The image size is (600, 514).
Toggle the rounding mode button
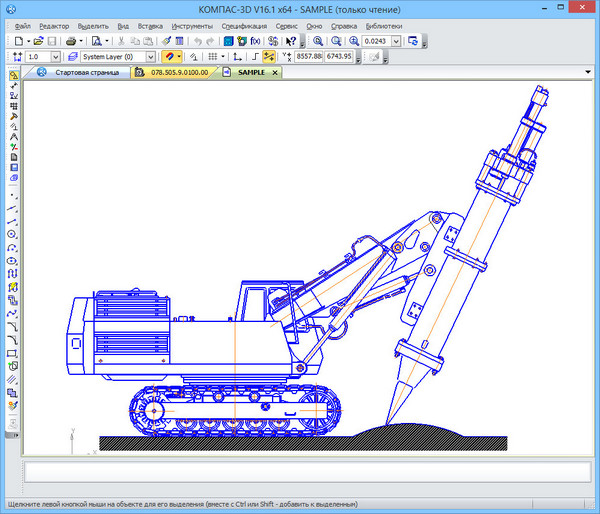(269, 57)
